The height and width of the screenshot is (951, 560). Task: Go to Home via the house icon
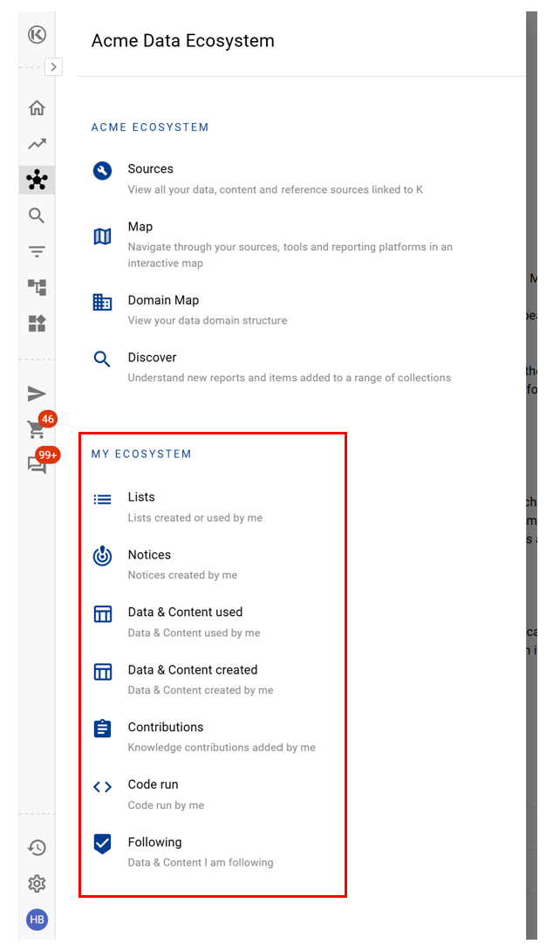point(37,108)
